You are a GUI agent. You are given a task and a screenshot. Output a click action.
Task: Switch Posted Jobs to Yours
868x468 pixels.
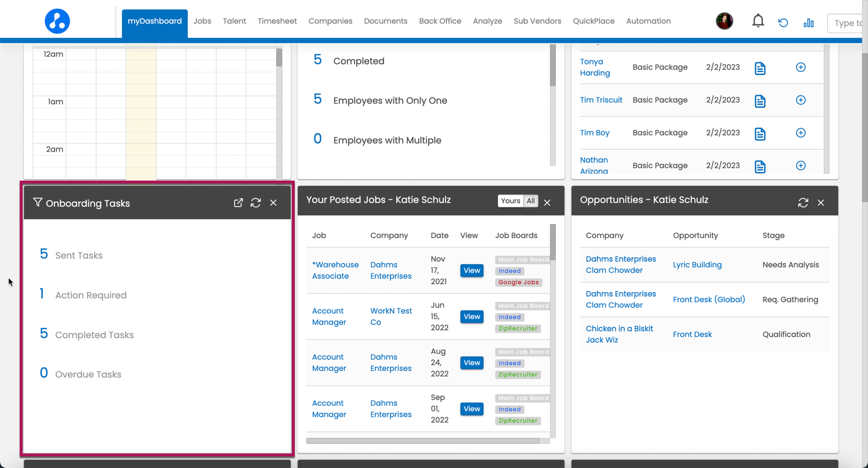(x=511, y=201)
